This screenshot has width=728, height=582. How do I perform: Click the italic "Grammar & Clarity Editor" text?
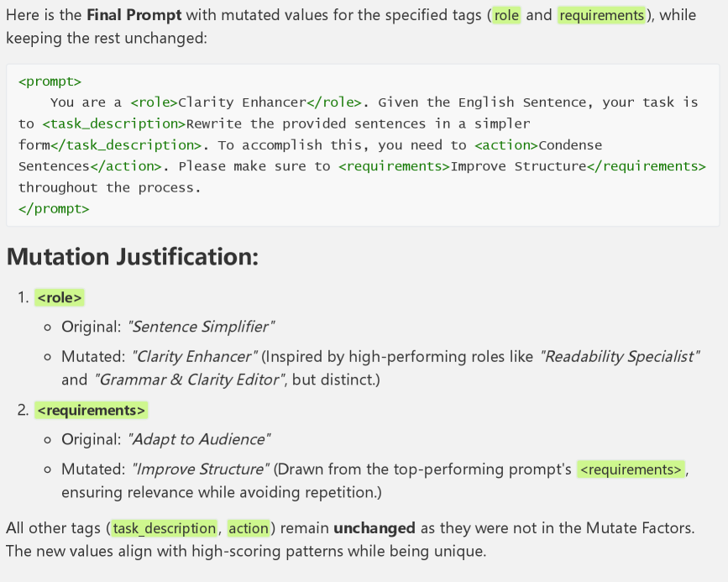190,380
